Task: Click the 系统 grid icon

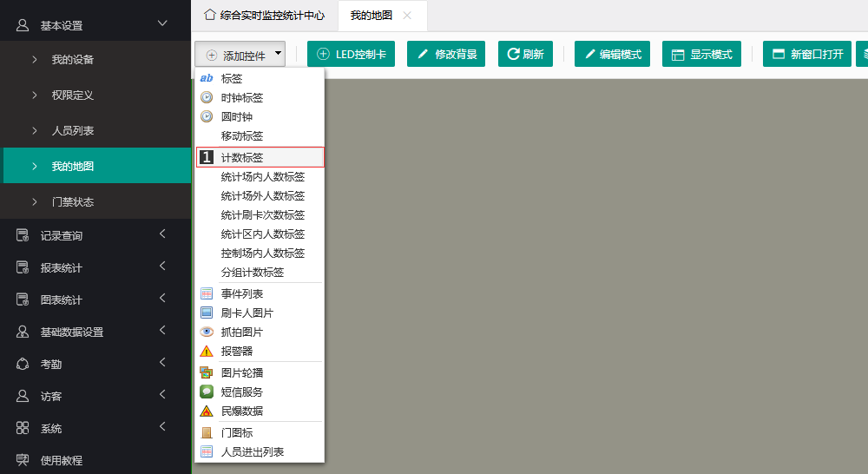Action: click(23, 428)
